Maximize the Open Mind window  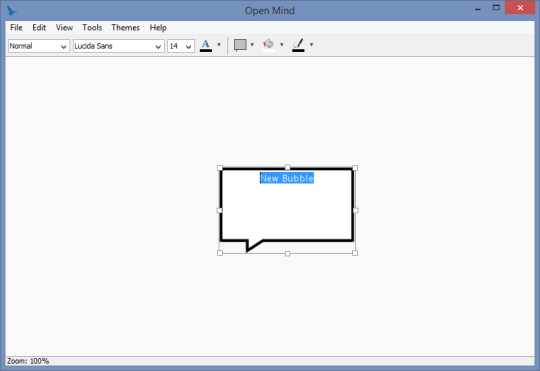coord(496,8)
